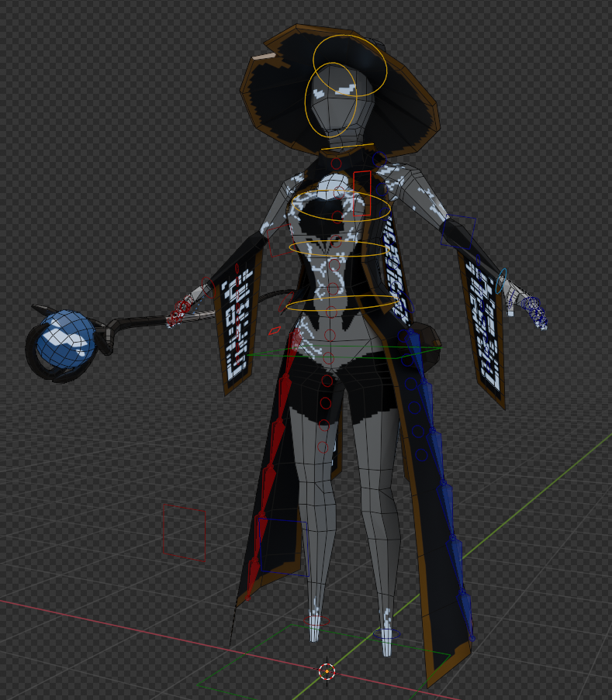Select the red circle control at the collar

point(337,164)
